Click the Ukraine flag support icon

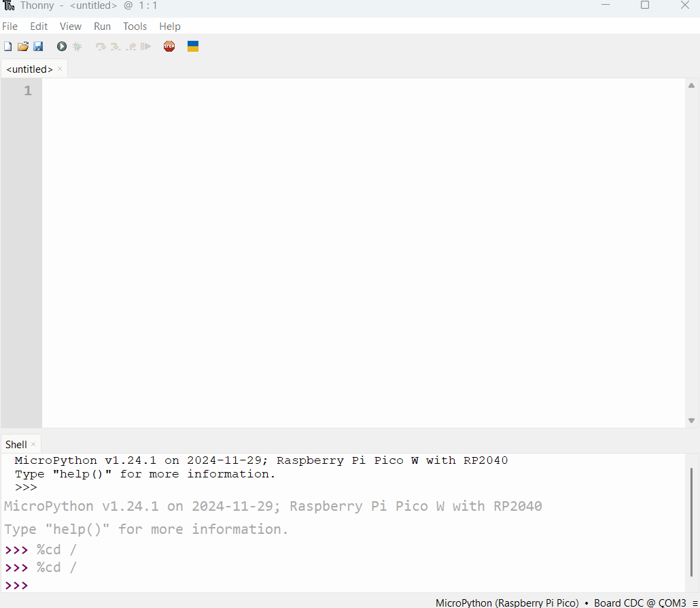tap(193, 46)
